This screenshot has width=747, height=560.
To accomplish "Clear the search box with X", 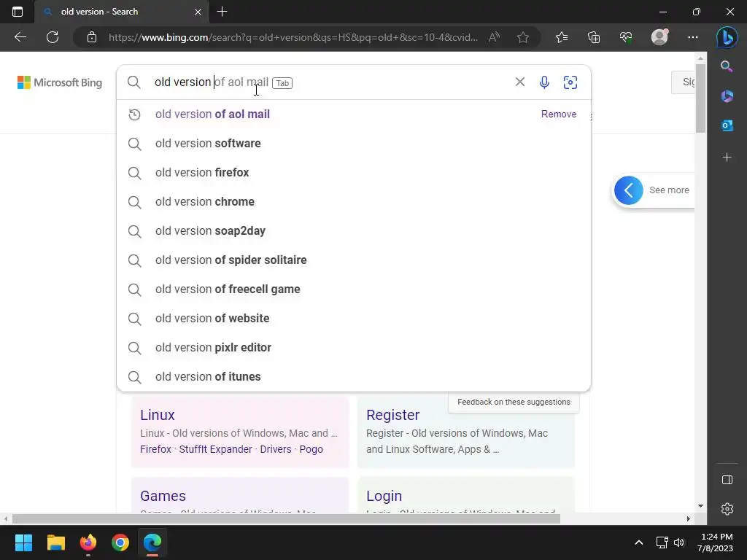I will tap(519, 82).
